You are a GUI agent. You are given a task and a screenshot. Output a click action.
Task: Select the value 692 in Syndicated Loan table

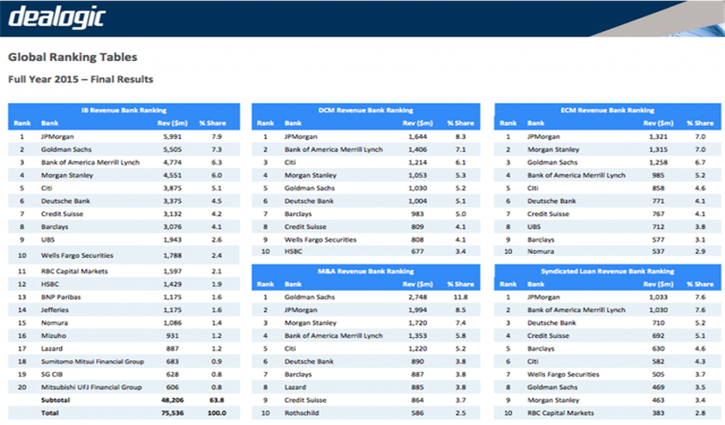click(658, 336)
